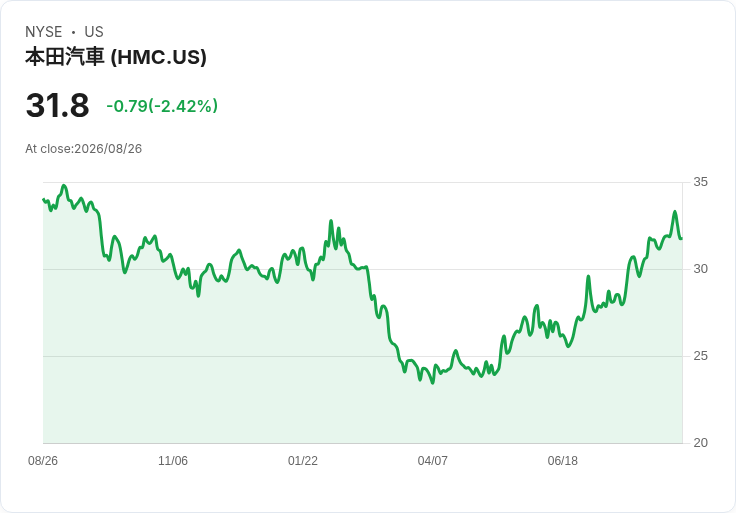Click the chart's lowest point near 04/07
736x513 pixels.
[433, 383]
